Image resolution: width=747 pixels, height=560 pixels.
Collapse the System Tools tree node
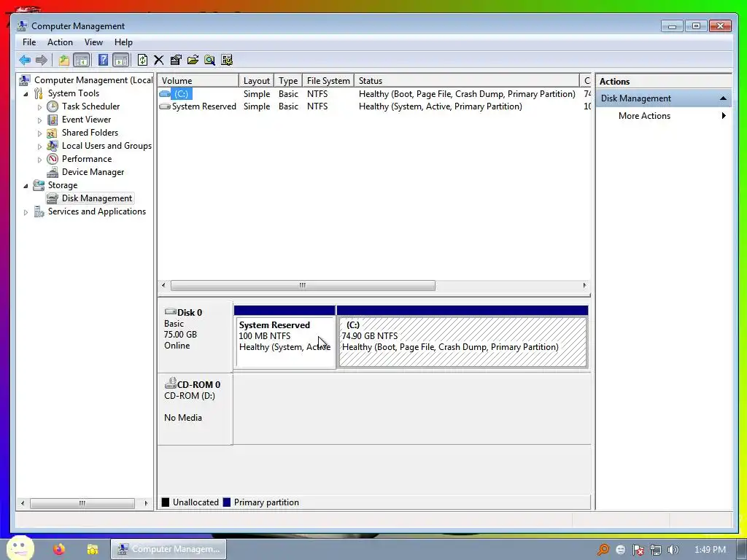(26, 94)
